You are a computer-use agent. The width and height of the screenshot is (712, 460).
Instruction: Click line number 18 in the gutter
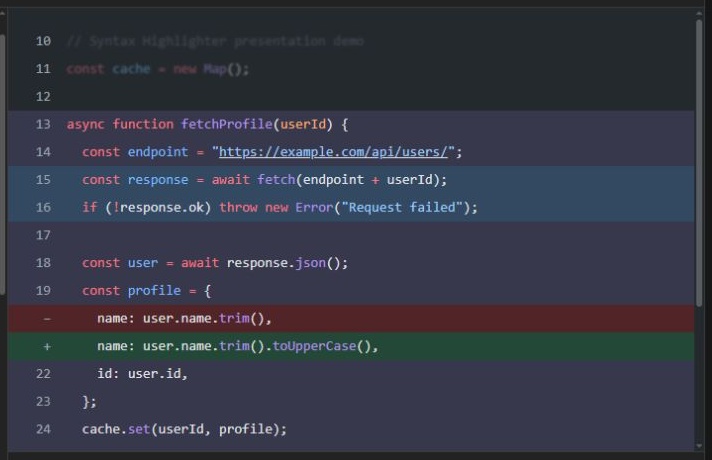coord(43,263)
